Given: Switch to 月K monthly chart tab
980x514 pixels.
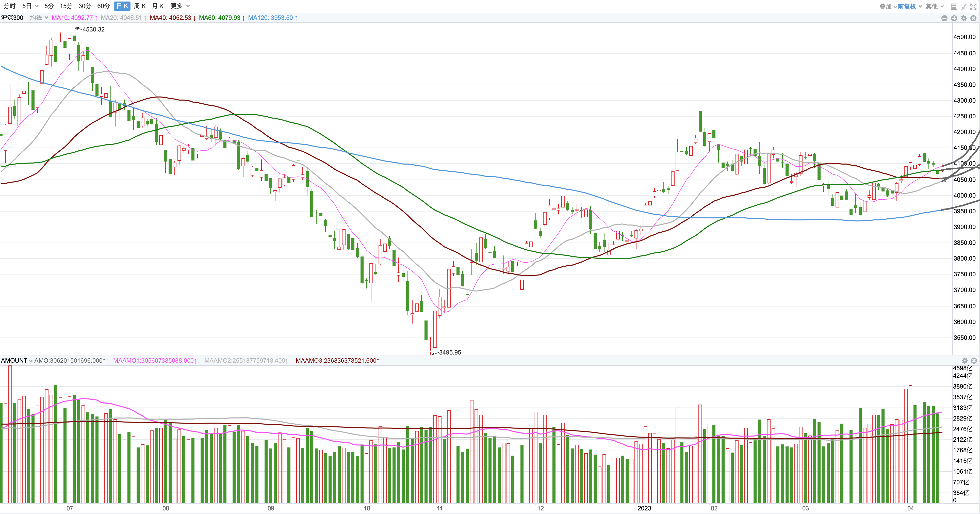Looking at the screenshot, I should tap(157, 6).
